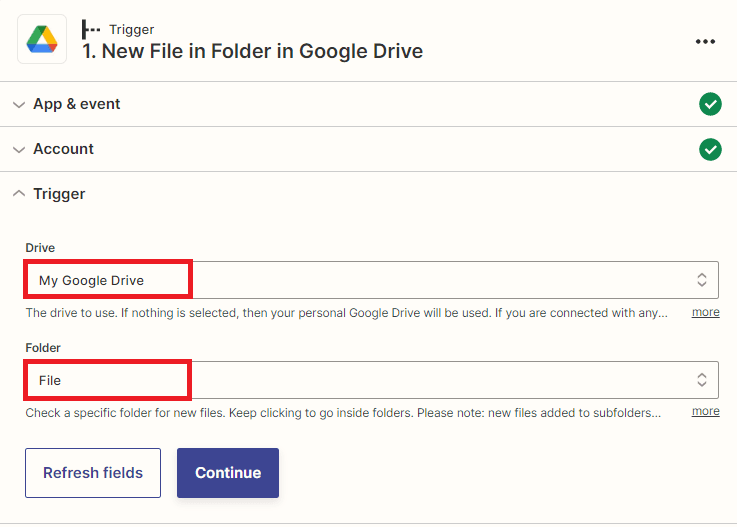Viewport: 737px width, 527px height.
Task: Click the step title New File in Folder
Action: [x=252, y=51]
